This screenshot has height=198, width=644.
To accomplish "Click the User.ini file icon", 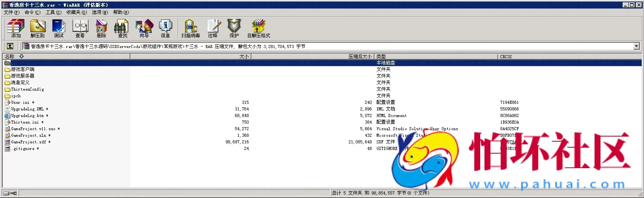I will (x=7, y=102).
